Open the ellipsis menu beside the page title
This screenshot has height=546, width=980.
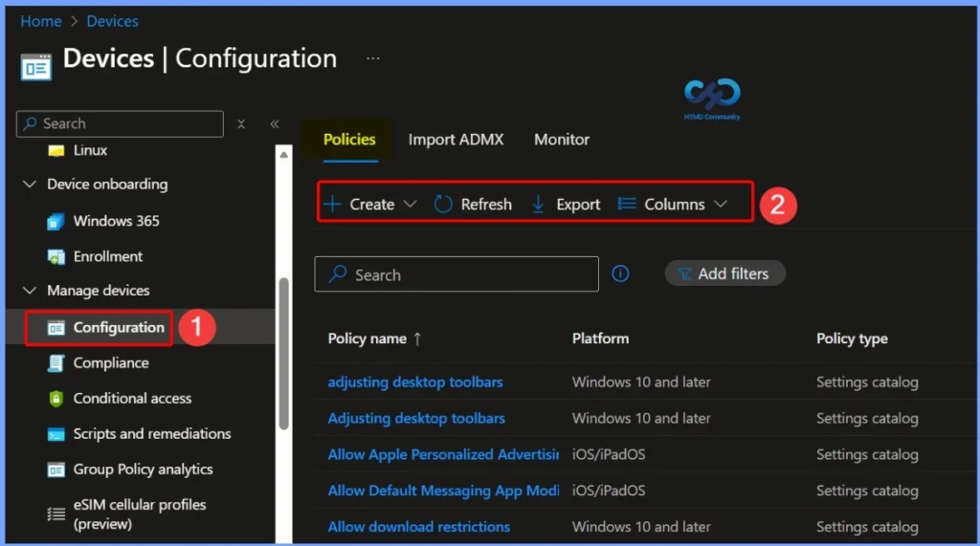373,58
